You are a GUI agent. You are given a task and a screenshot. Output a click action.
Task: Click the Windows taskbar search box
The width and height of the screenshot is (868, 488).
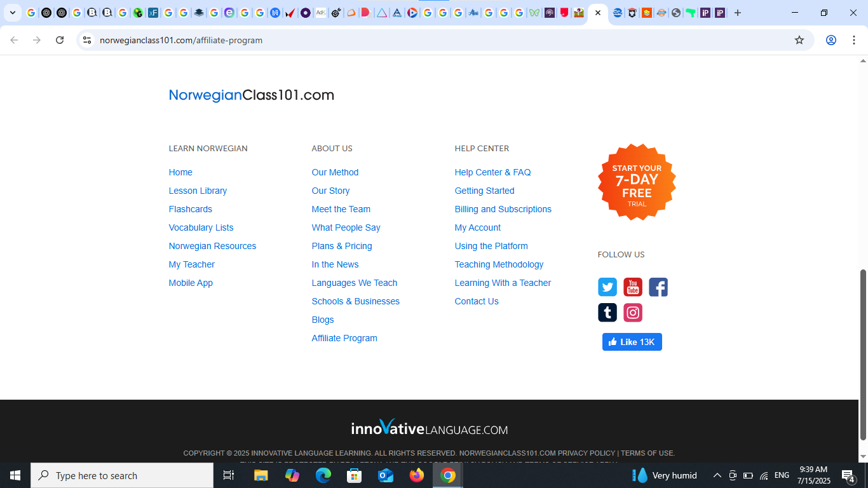pos(122,475)
